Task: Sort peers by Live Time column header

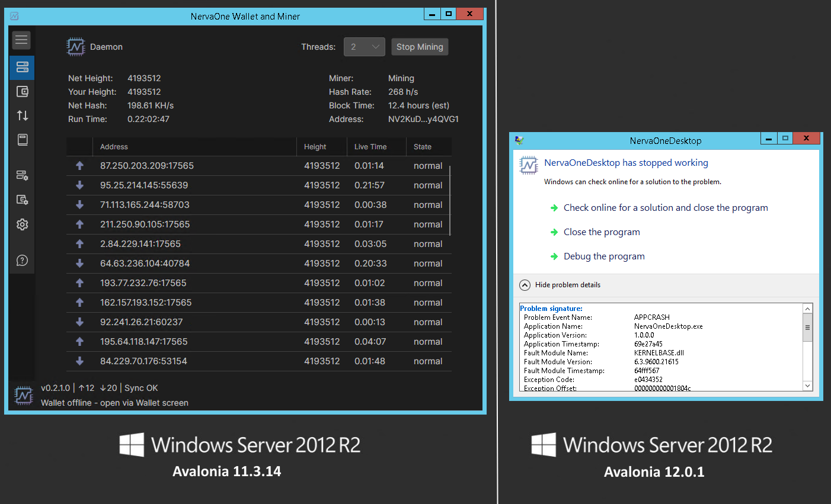Action: pos(370,147)
